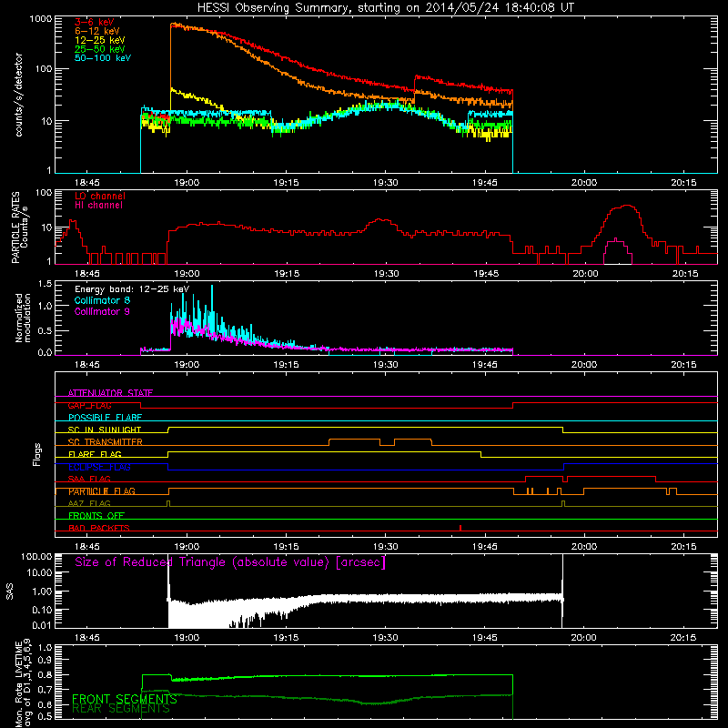
Task: Click the SC_TRANSMITTER flag label
Action: [x=105, y=442]
